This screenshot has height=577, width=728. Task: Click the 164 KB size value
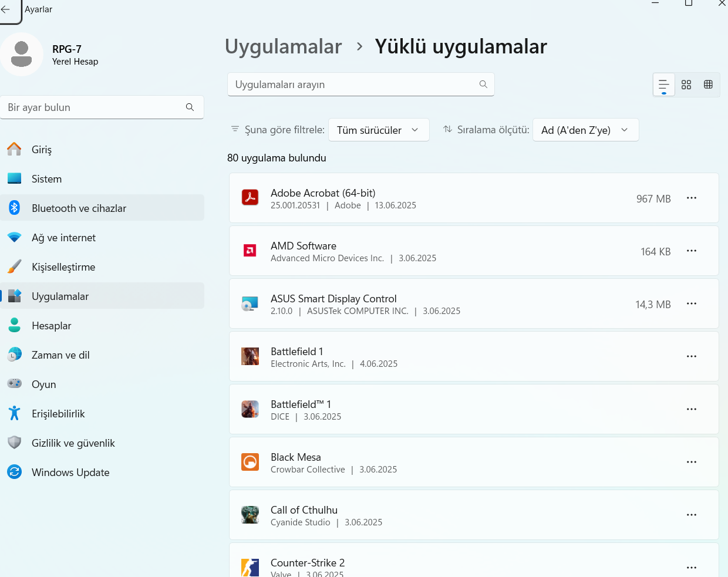coord(656,251)
